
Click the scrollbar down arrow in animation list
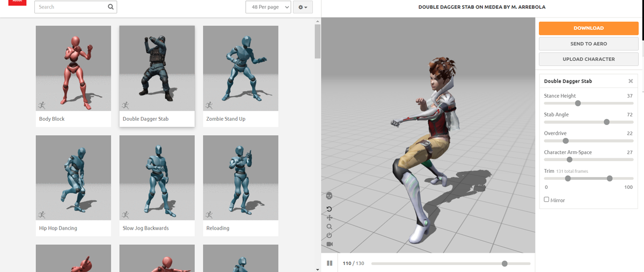[x=317, y=269]
